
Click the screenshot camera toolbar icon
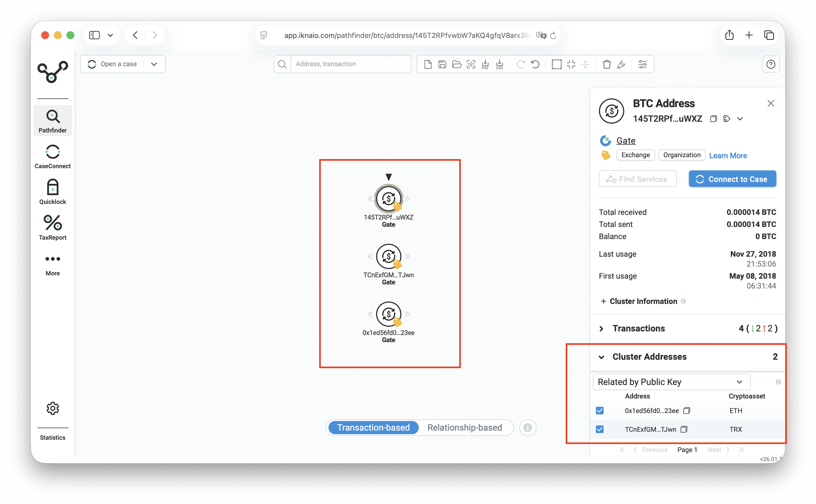tap(471, 64)
